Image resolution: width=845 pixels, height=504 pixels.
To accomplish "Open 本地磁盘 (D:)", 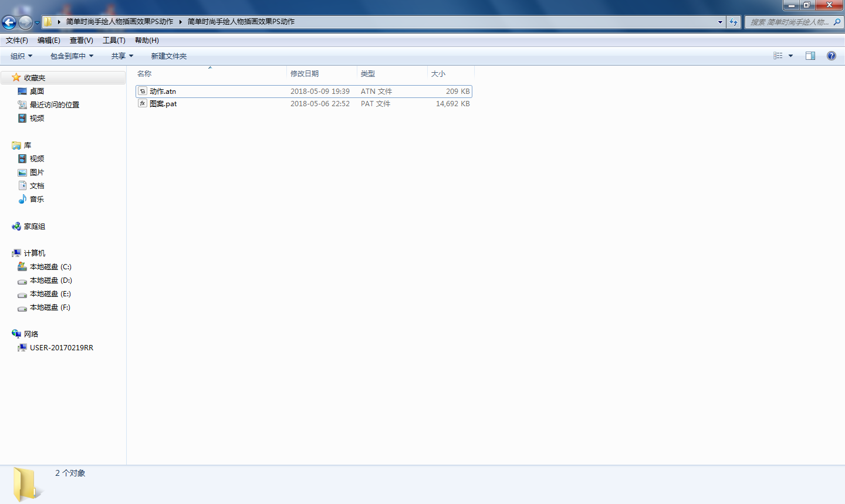I will pyautogui.click(x=51, y=280).
